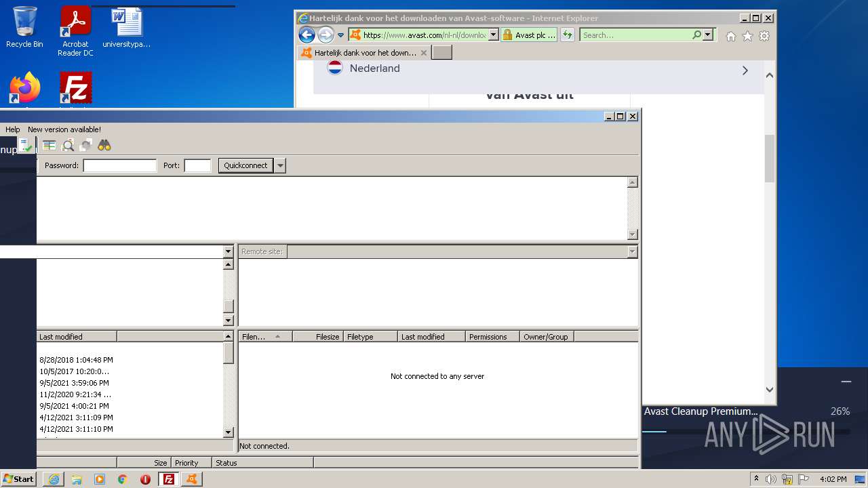
Task: Open Opera from the taskbar
Action: (x=145, y=479)
